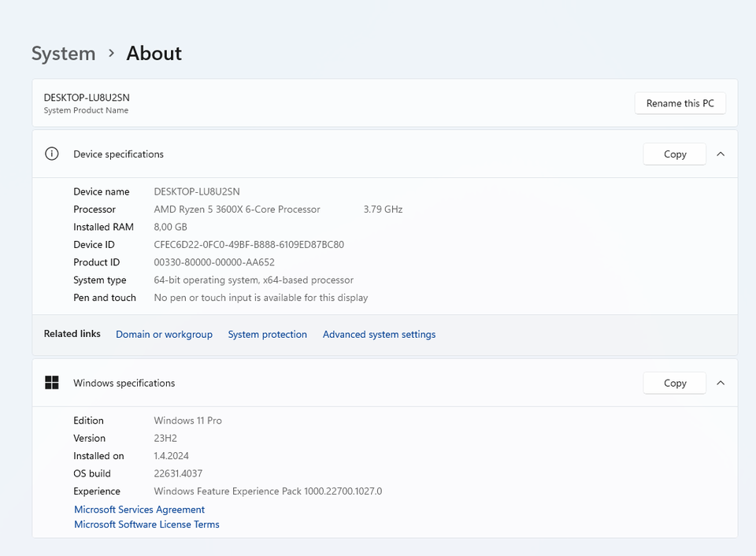The image size is (756, 556).
Task: Copy the device specifications
Action: tap(674, 154)
